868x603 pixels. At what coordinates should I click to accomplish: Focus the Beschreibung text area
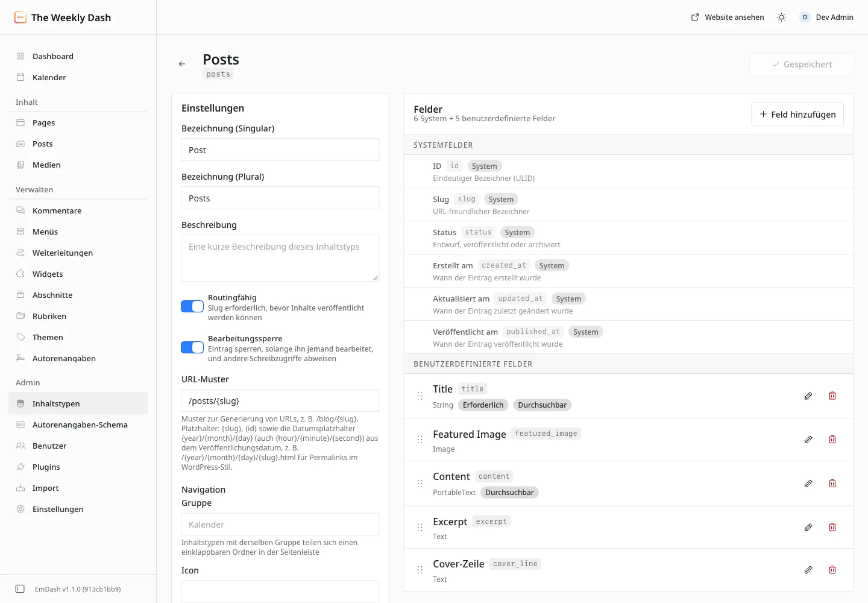tap(280, 258)
